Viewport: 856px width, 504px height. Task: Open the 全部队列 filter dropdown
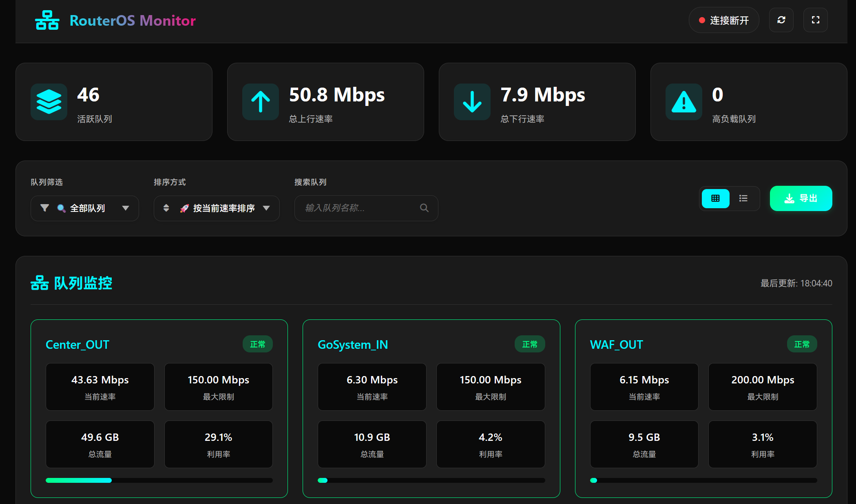pos(85,208)
